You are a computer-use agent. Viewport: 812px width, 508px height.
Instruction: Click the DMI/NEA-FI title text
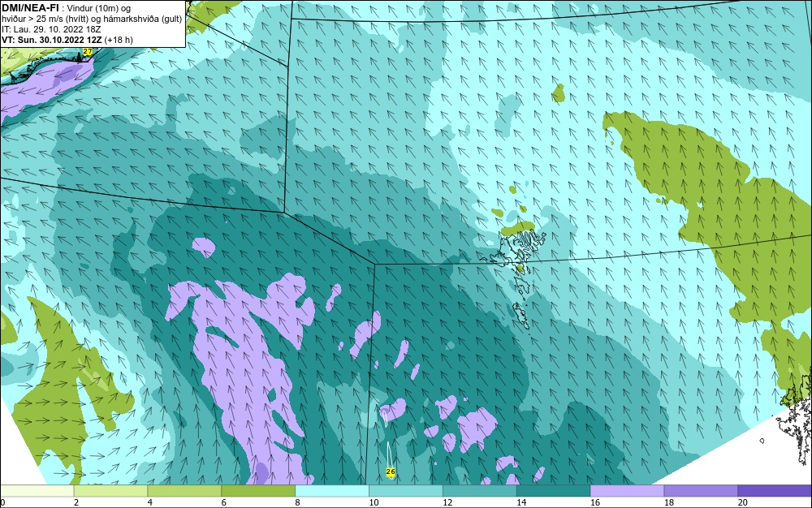29,8
